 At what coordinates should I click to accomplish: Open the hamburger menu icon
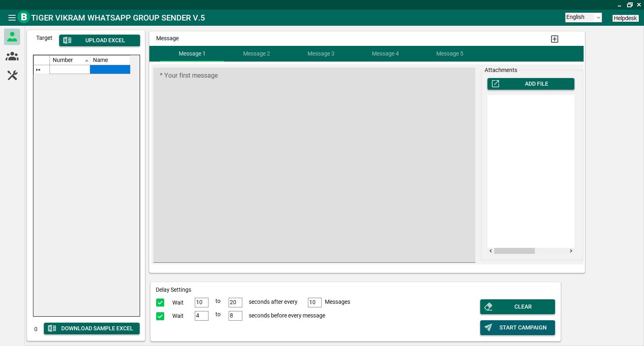coord(12,18)
